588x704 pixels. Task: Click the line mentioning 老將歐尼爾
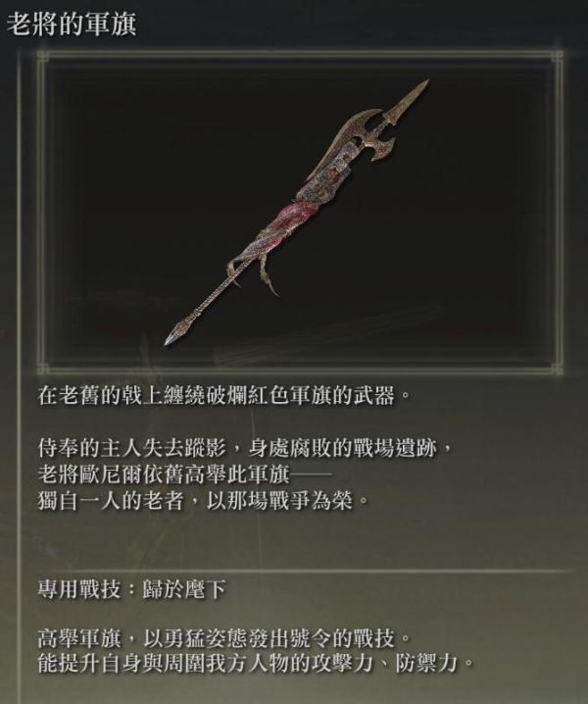pyautogui.click(x=184, y=475)
